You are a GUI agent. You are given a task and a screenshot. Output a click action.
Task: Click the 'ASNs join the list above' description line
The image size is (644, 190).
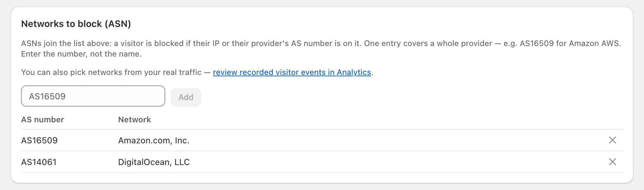click(x=321, y=43)
